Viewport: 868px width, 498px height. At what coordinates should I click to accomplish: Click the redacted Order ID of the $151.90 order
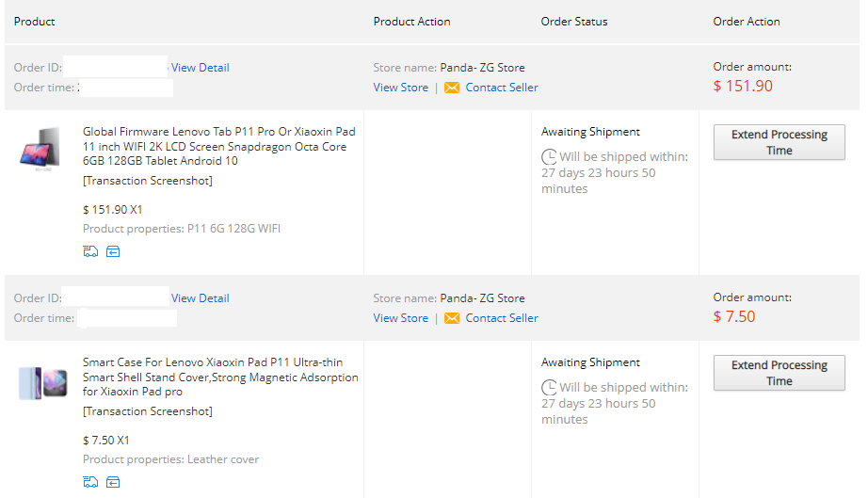click(x=115, y=67)
